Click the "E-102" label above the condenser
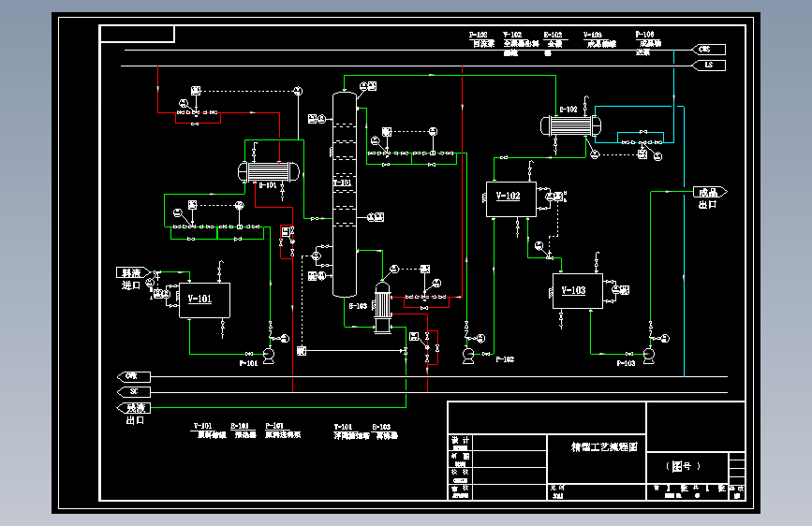The height and width of the screenshot is (526, 812). 568,110
